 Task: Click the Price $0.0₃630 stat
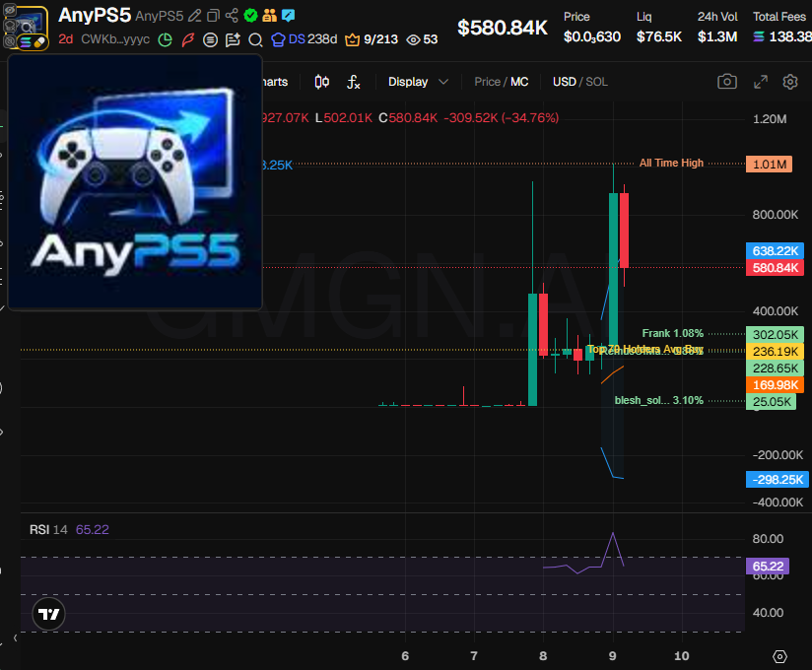592,27
